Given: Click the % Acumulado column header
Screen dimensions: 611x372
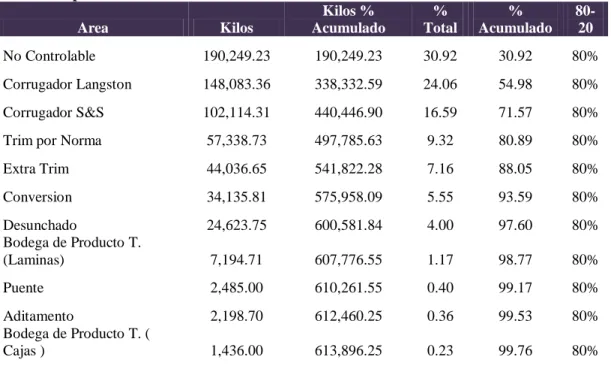Looking at the screenshot, I should tap(515, 19).
